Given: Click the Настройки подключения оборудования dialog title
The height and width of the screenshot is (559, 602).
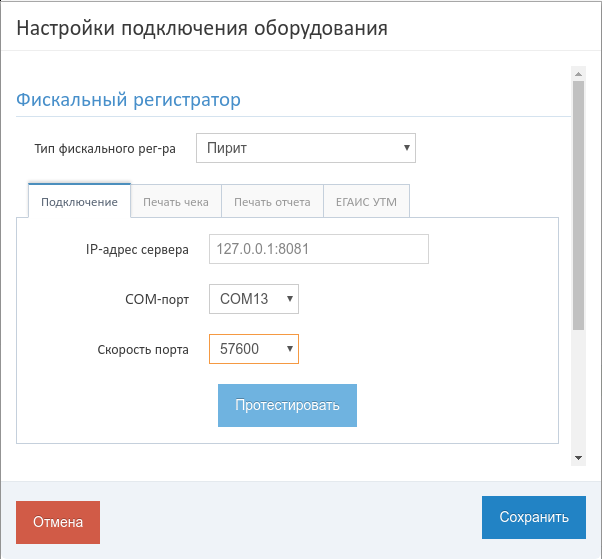Looking at the screenshot, I should tap(202, 28).
